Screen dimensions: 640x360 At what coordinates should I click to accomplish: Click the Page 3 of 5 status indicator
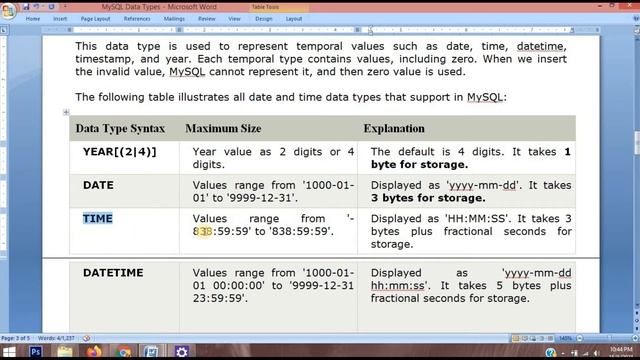click(16, 338)
